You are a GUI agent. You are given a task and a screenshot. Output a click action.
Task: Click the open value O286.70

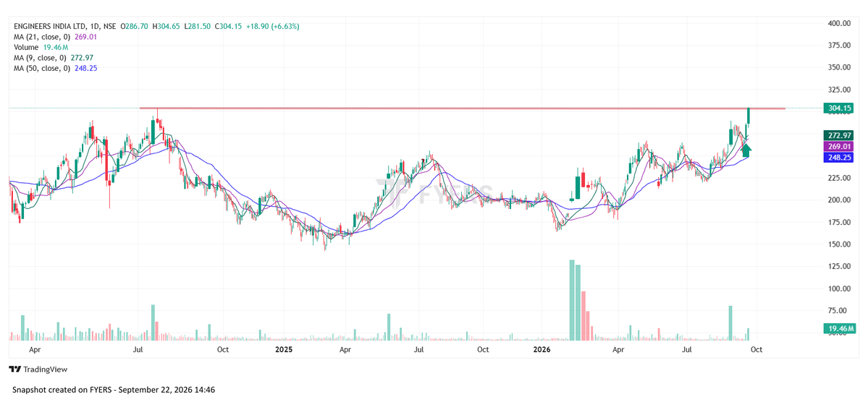(134, 26)
